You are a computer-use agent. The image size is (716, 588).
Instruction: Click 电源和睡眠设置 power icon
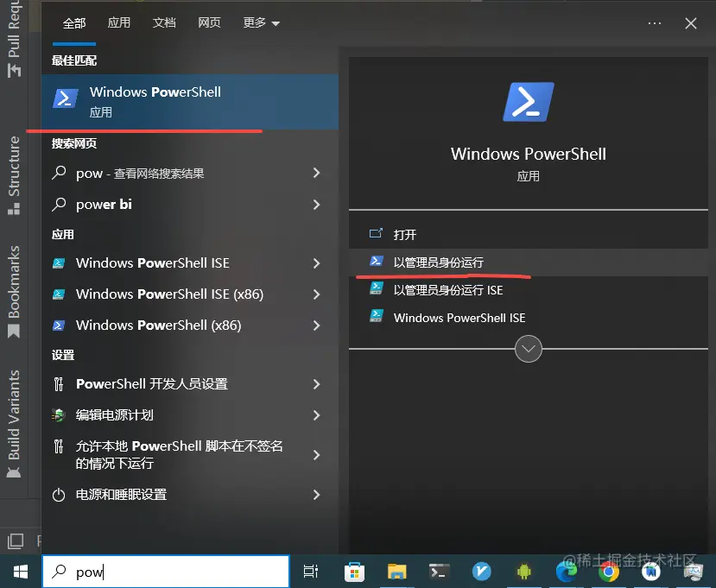59,495
